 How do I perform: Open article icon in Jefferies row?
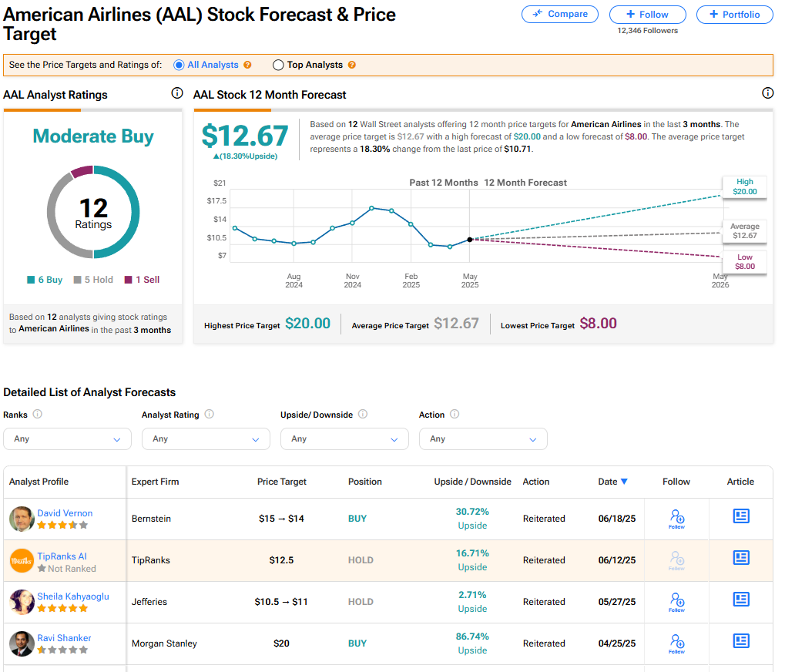point(741,599)
